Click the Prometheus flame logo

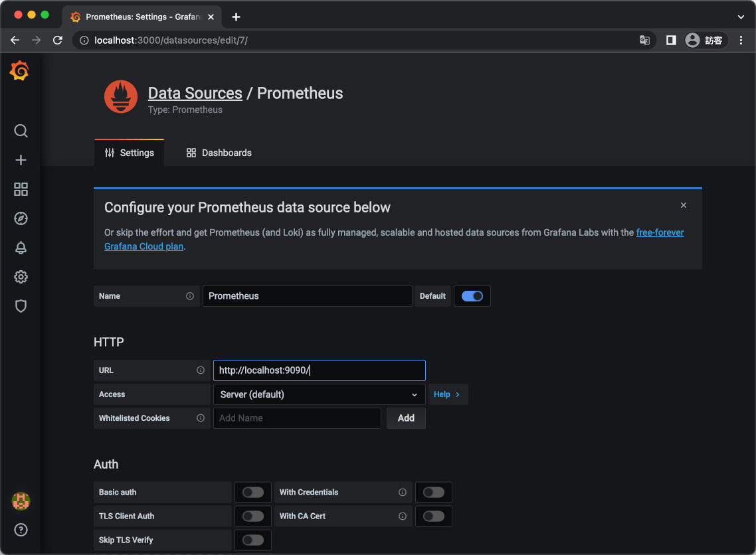[121, 96]
